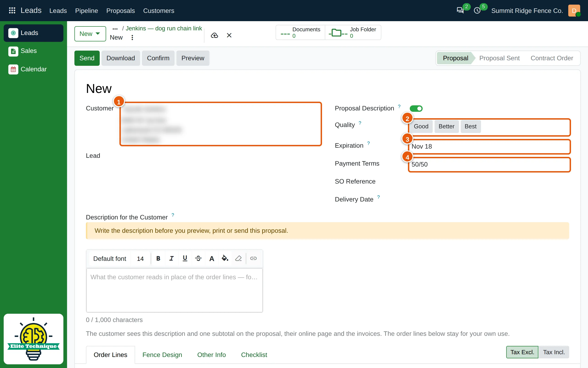This screenshot has width=588, height=368.
Task: Open the activities clock icon
Action: tap(477, 11)
